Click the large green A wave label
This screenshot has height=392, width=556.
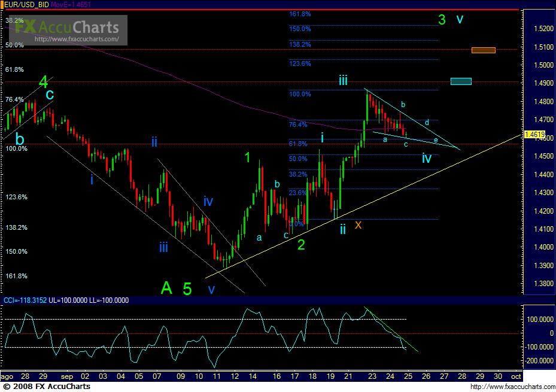coord(166,288)
